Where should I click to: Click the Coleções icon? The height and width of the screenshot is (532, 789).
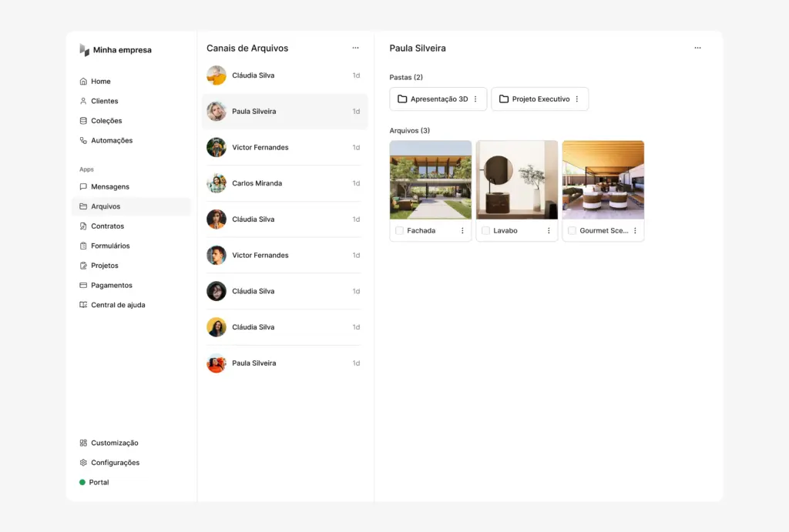[x=83, y=120]
